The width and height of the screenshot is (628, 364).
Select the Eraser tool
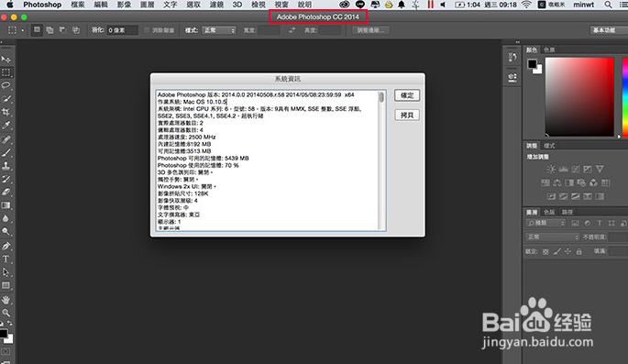[x=6, y=193]
